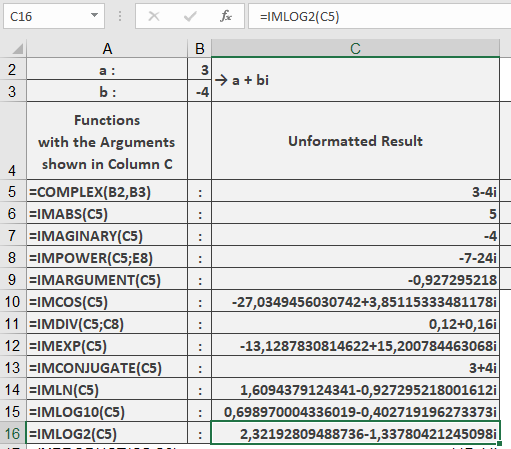
Task: Click the Select All corner triangle
Action: 17,49
